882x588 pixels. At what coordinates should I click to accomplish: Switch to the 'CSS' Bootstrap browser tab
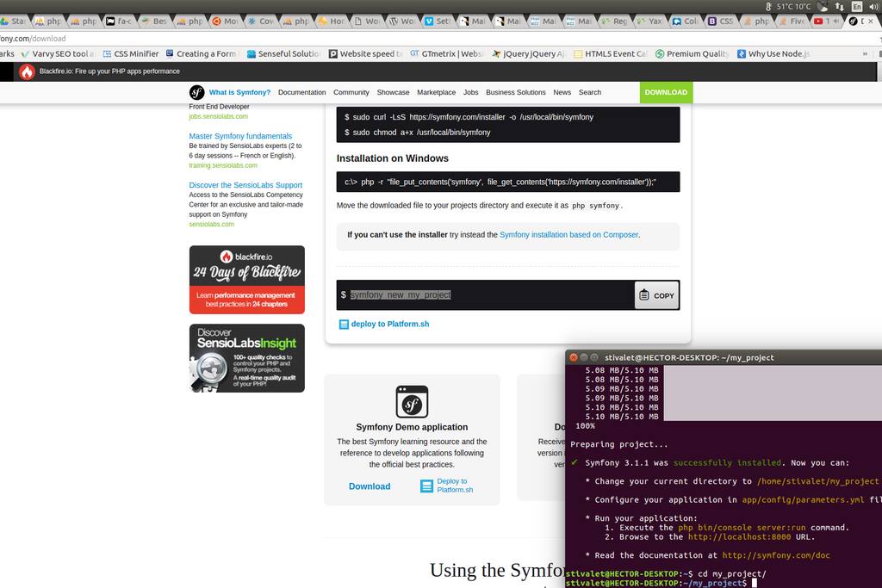pos(721,22)
